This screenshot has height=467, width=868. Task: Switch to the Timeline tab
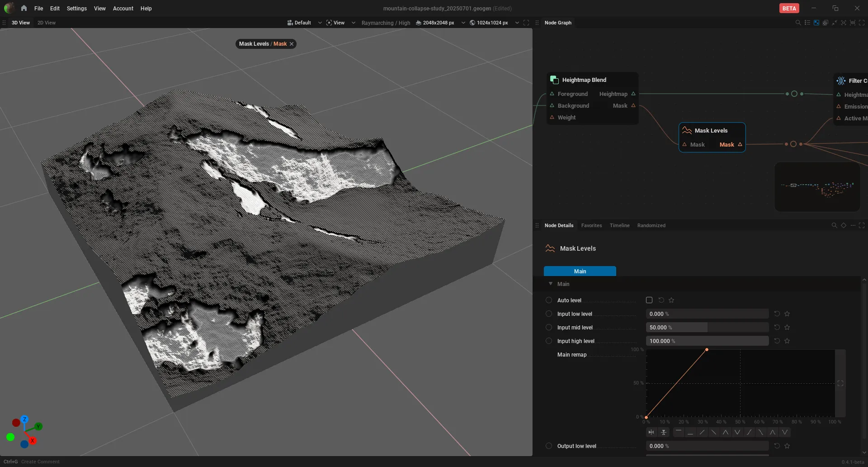[x=619, y=225]
